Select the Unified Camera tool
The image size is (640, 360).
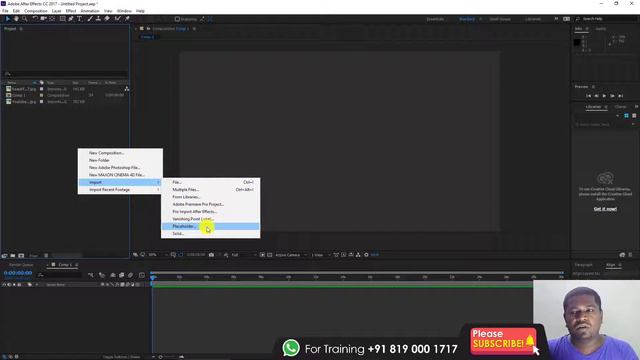(x=43, y=19)
